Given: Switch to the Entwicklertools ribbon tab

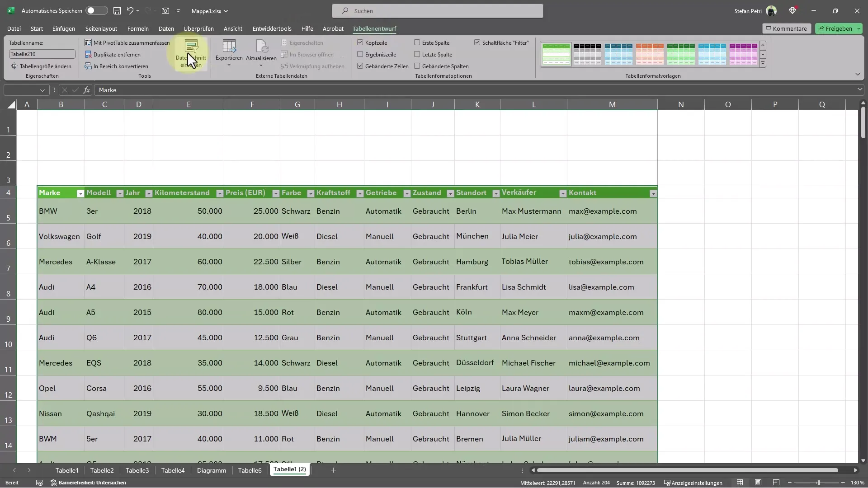Looking at the screenshot, I should click(272, 28).
